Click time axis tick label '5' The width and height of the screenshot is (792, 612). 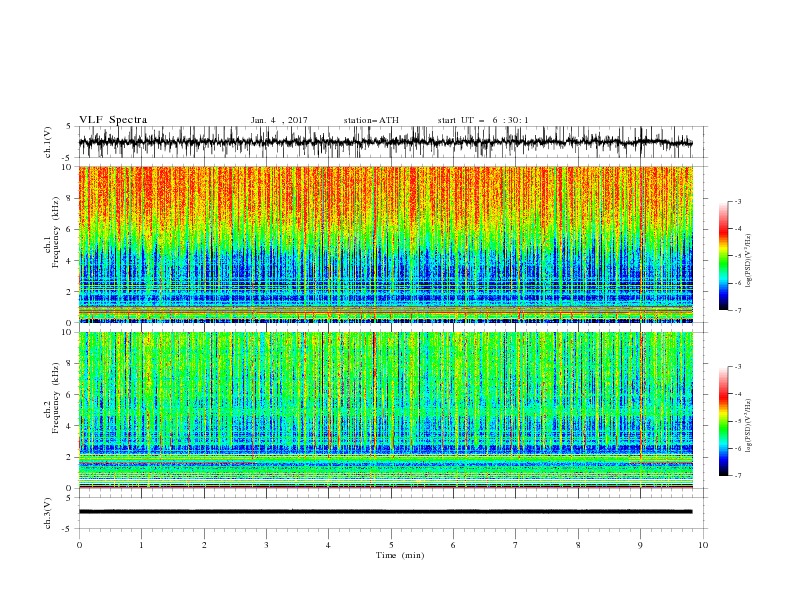click(x=391, y=545)
